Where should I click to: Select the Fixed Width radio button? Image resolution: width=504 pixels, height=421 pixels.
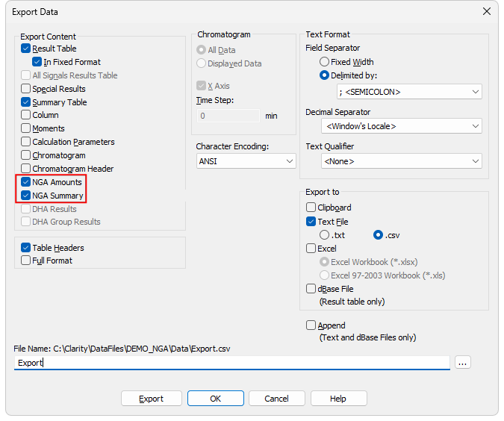[x=324, y=62]
